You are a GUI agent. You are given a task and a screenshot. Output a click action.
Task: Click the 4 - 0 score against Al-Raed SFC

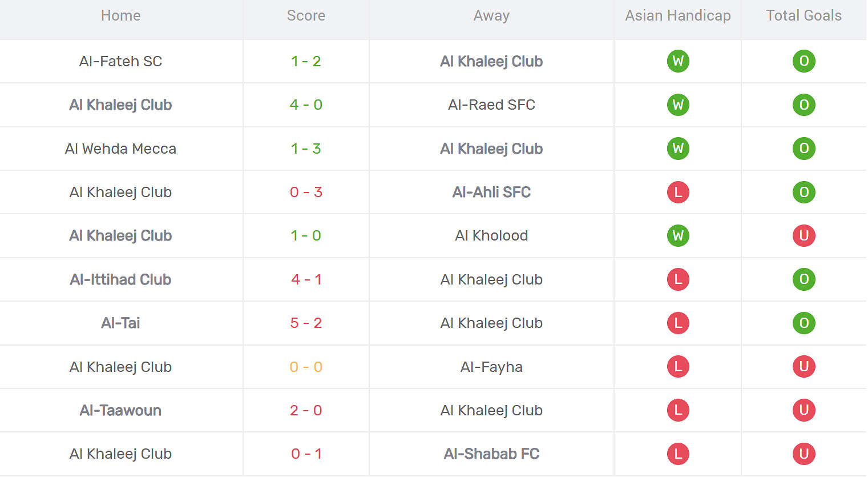(x=306, y=105)
